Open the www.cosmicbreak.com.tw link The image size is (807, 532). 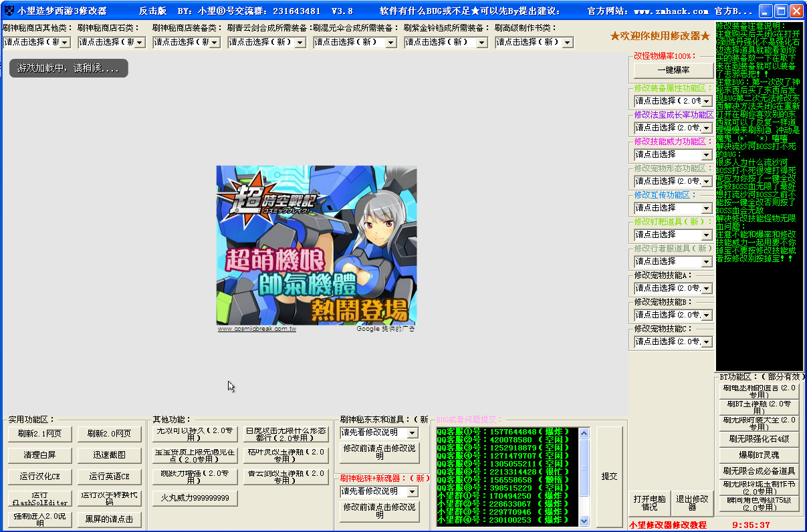pyautogui.click(x=257, y=329)
